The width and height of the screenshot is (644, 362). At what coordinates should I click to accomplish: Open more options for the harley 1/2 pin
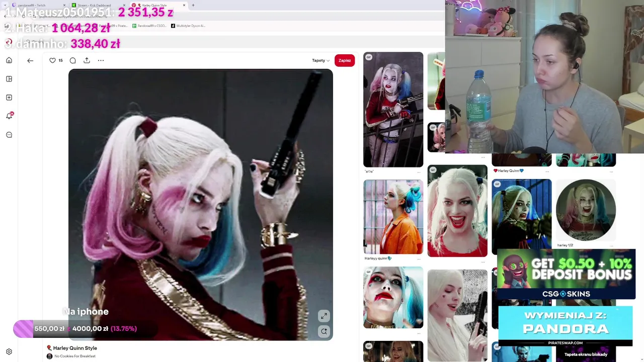pos(611,246)
